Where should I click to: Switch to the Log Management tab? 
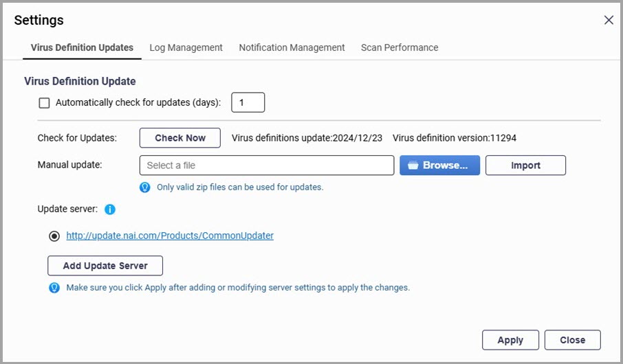pyautogui.click(x=186, y=47)
